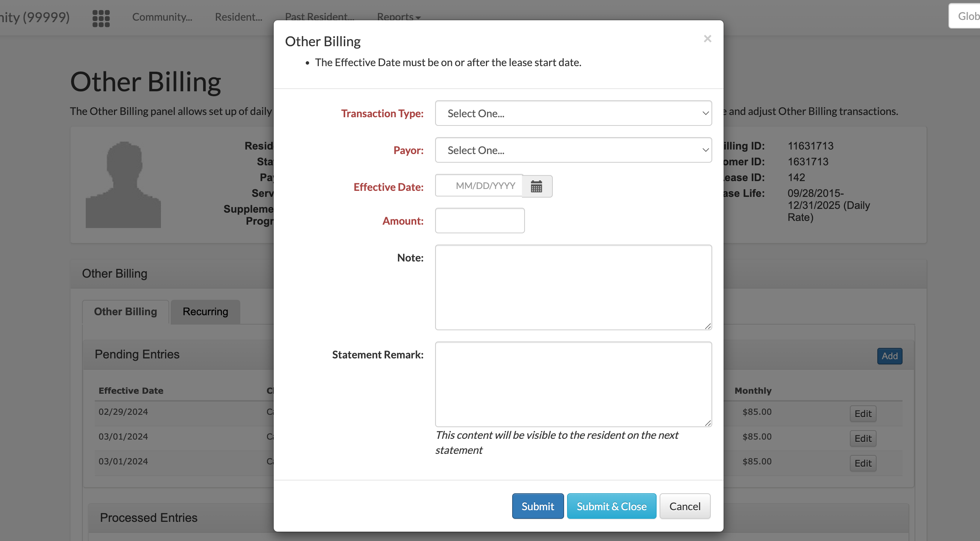Screen dimensions: 980x541
Task: Switch to the Recurring tab
Action: 205,312
